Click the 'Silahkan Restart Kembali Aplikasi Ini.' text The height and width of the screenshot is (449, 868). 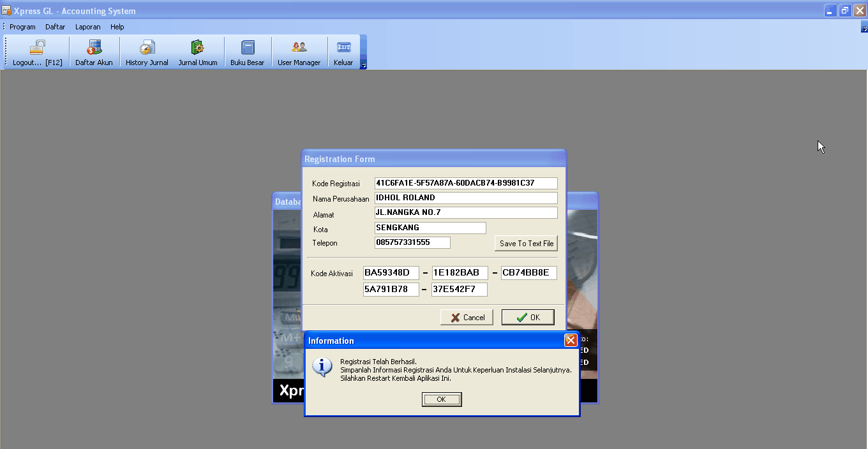pos(396,378)
